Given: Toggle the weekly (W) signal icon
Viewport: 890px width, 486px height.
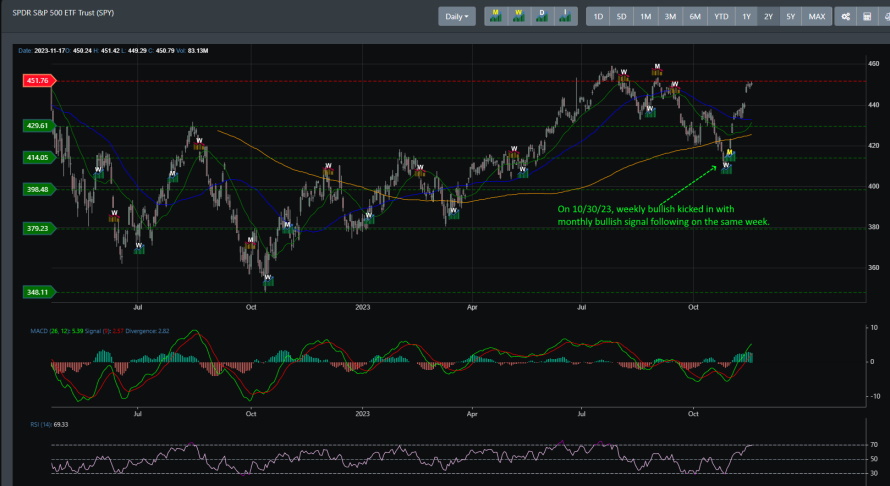Looking at the screenshot, I should click(519, 16).
